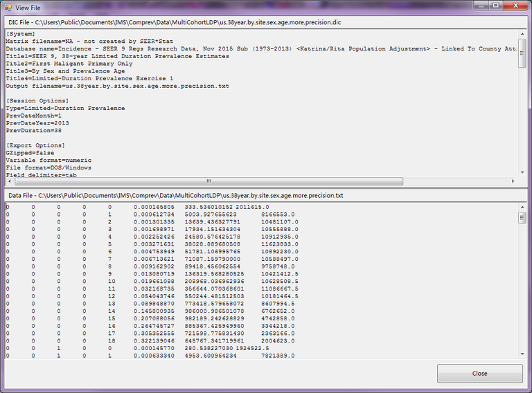Click Data file pane scroll up arrow

522,207
